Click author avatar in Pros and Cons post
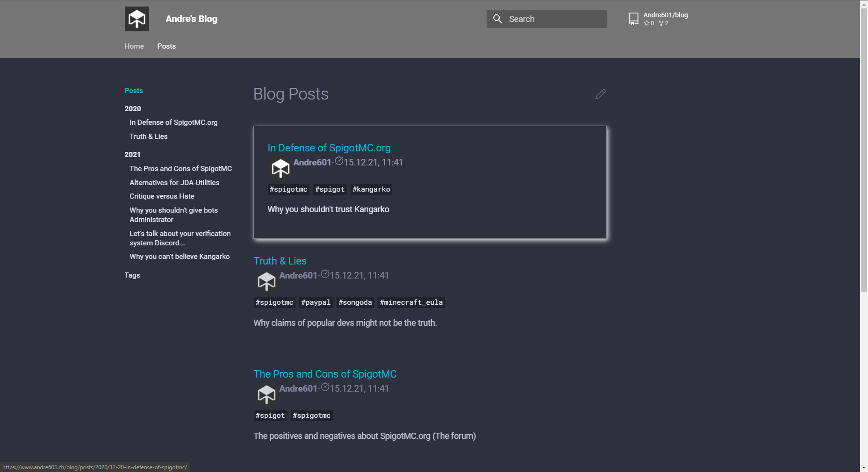The height and width of the screenshot is (472, 868). pos(266,394)
